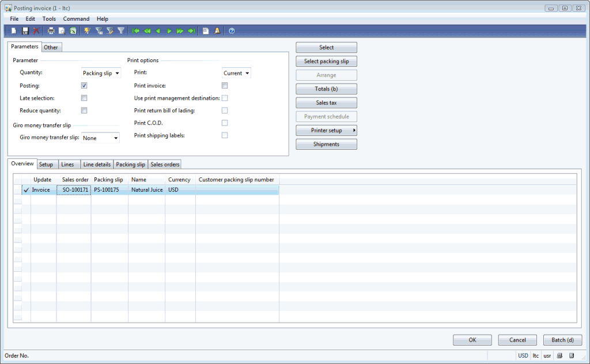Click the Previous page double-arrow icon
The height and width of the screenshot is (364, 590).
(147, 31)
